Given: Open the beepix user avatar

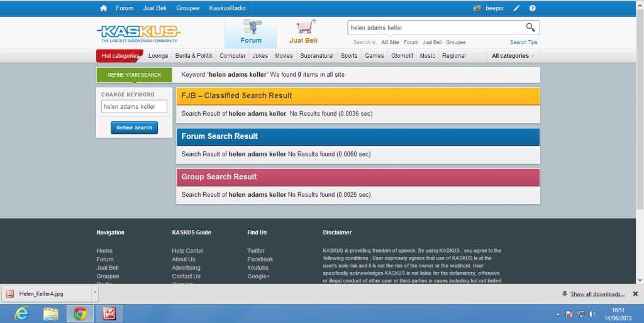Looking at the screenshot, I should coord(477,8).
